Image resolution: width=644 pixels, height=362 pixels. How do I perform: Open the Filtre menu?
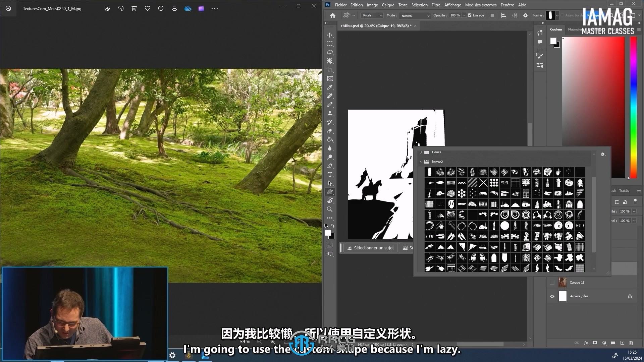(436, 5)
